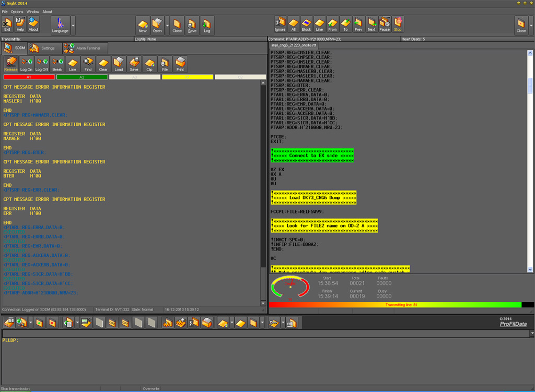The width and height of the screenshot is (535, 392).
Task: Click the Release icon in SDDM toolbar
Action: [11, 64]
